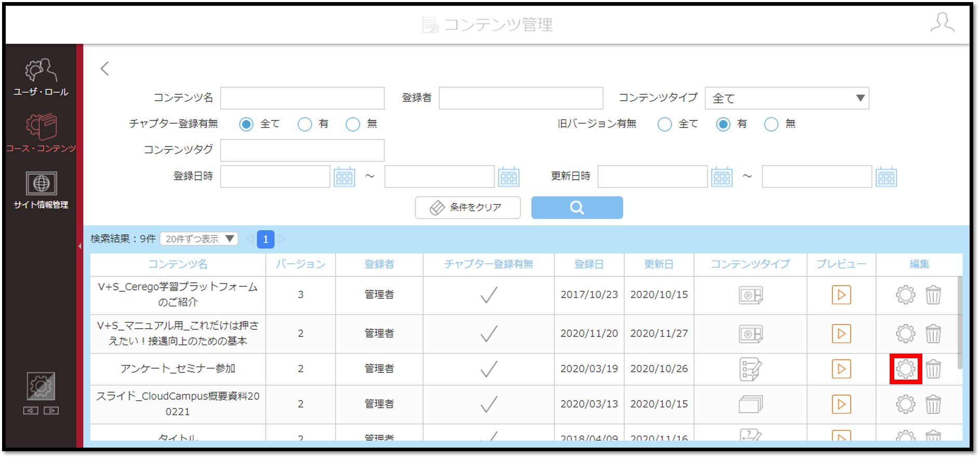Open 更新日時 end date calendar picker
Screen dimensions: 980x458
886,177
